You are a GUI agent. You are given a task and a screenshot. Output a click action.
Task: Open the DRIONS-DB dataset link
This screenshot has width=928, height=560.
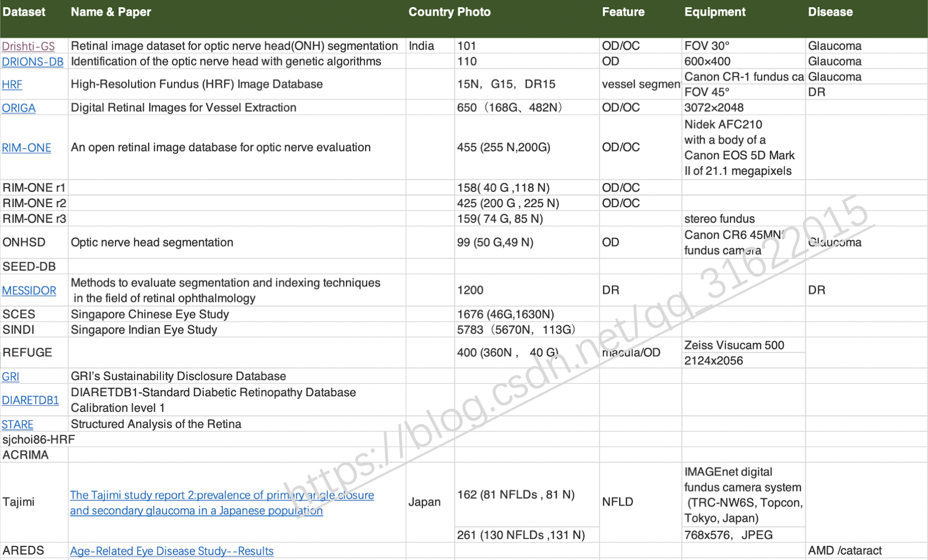click(x=32, y=61)
